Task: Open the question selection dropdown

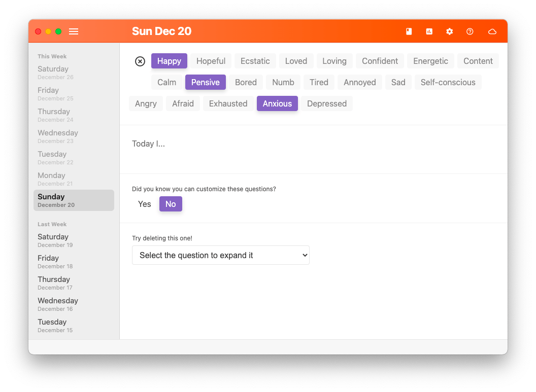Action: pyautogui.click(x=220, y=255)
